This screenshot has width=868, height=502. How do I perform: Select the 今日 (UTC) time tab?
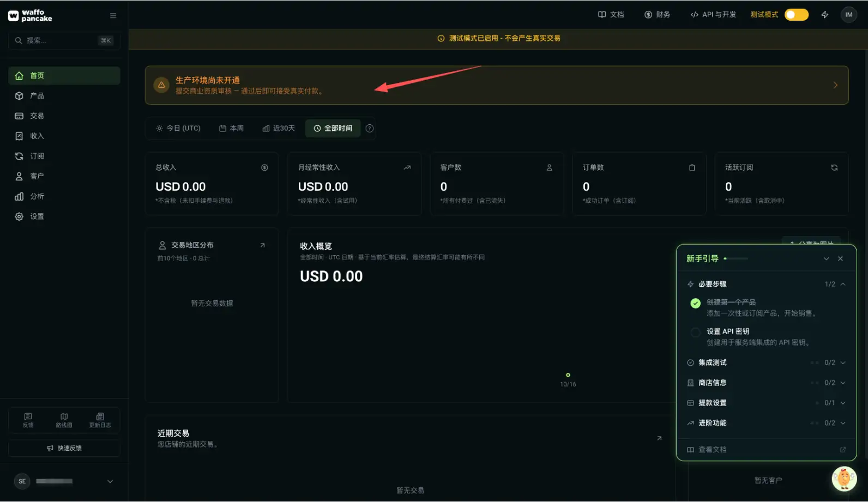(x=178, y=128)
